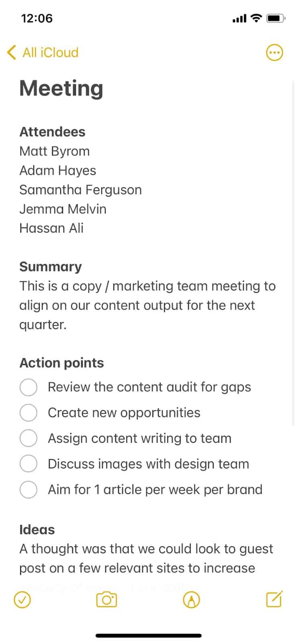
Task: Tap the back chevron next to All iCloud
Action: point(11,52)
